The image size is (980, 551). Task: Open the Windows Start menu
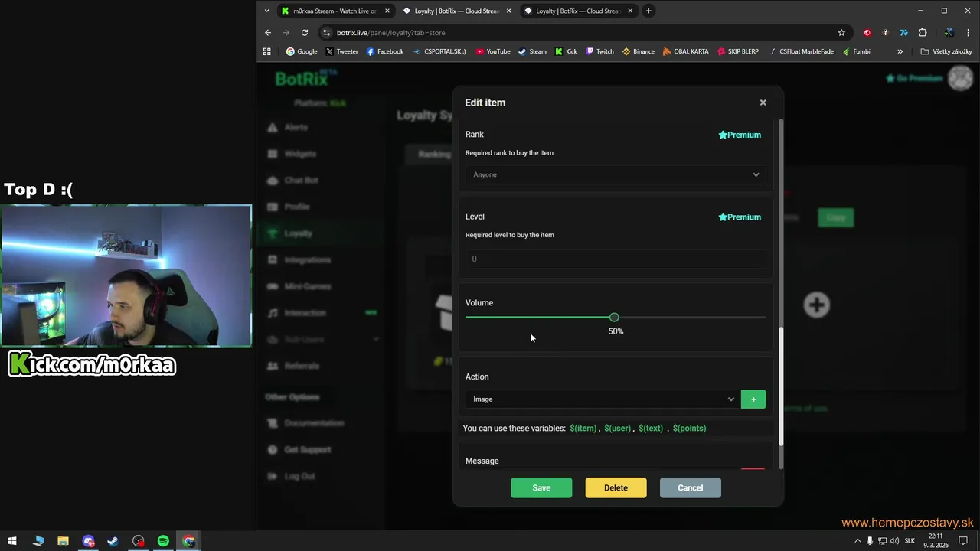coord(12,541)
